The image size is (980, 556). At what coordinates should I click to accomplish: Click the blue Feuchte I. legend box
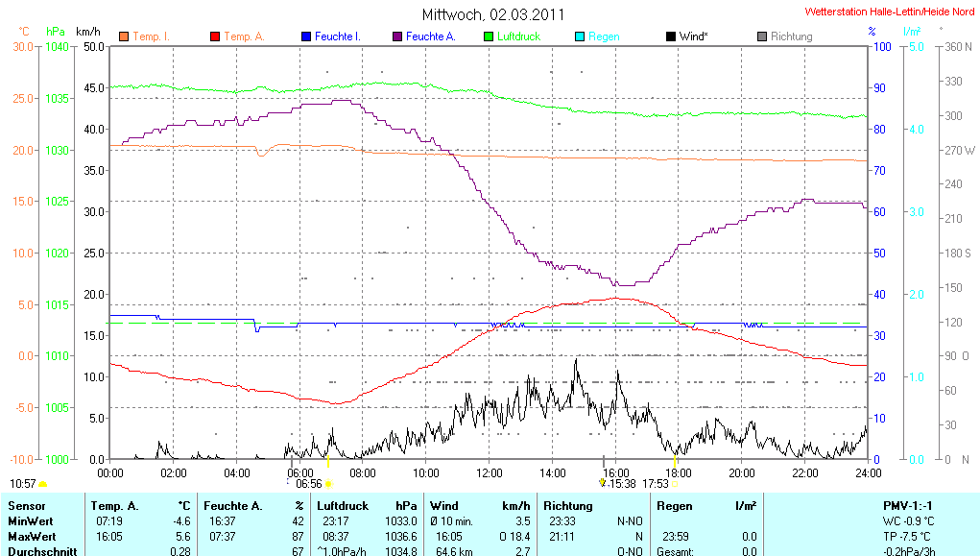tap(305, 36)
